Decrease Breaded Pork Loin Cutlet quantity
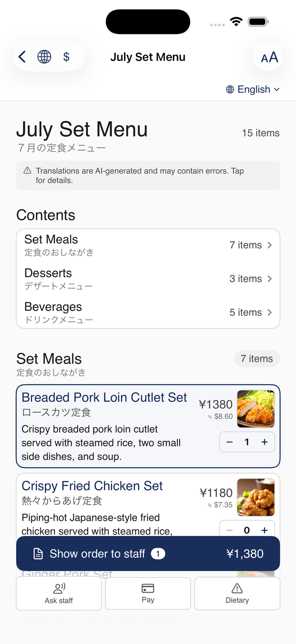This screenshot has width=296, height=644. click(229, 442)
